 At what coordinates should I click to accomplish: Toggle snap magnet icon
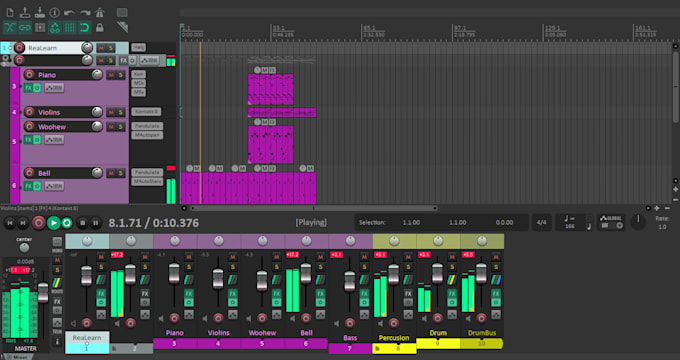click(x=85, y=28)
